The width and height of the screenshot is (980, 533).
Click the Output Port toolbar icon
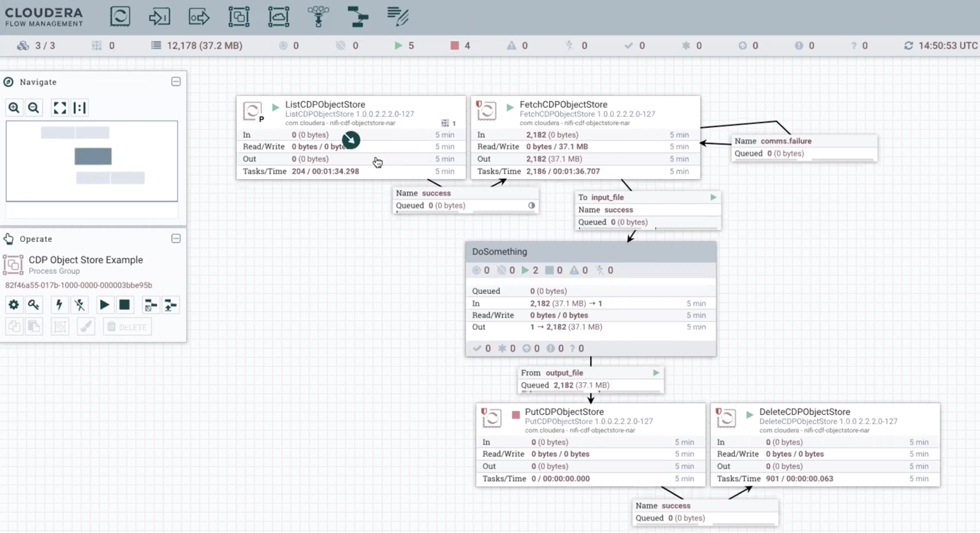[199, 17]
